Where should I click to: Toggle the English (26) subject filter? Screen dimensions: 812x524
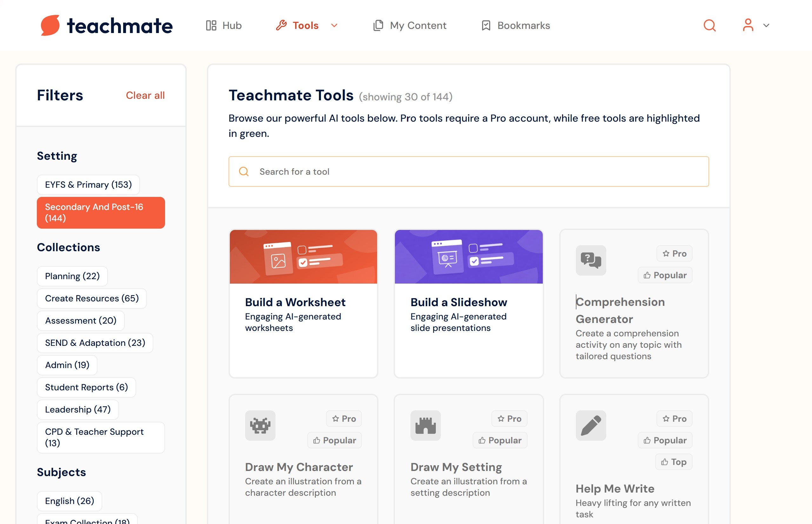click(x=70, y=501)
